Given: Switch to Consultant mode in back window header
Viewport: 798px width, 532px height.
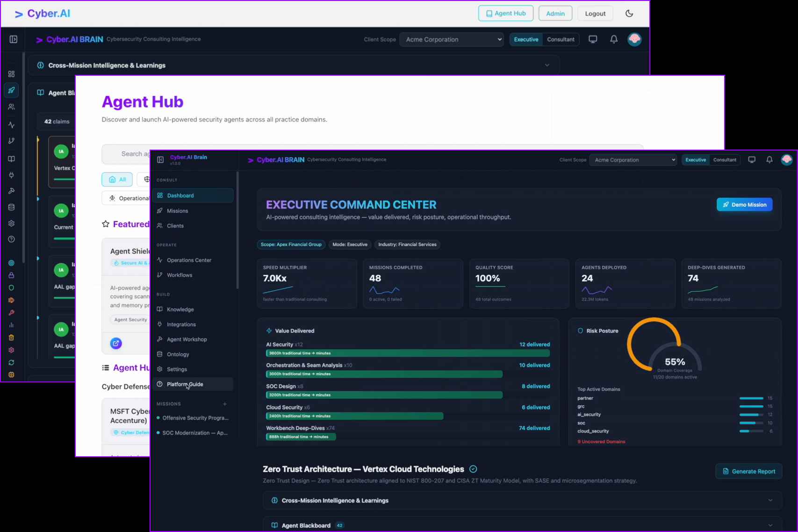Looking at the screenshot, I should click(x=561, y=40).
